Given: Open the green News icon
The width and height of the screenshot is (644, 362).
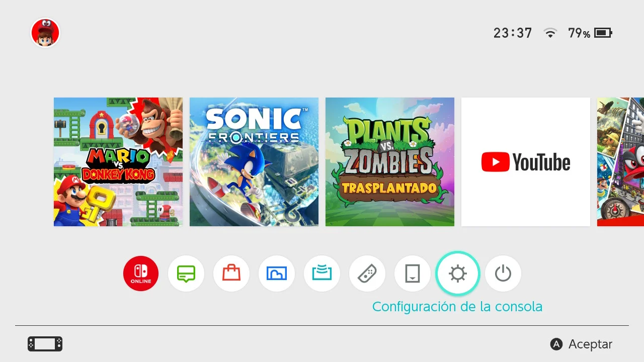Looking at the screenshot, I should [186, 274].
